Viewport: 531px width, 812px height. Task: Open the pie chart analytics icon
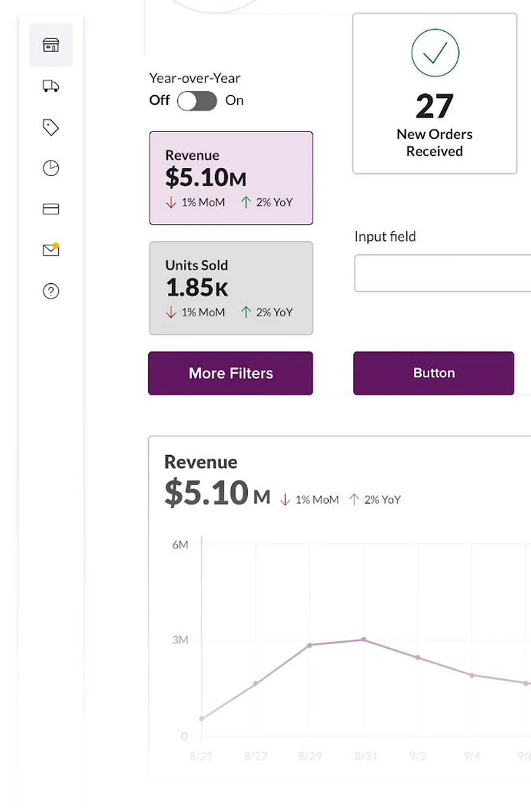click(51, 168)
